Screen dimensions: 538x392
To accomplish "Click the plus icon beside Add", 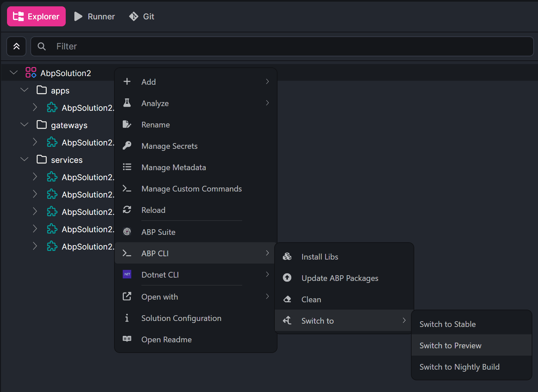I will [x=127, y=81].
